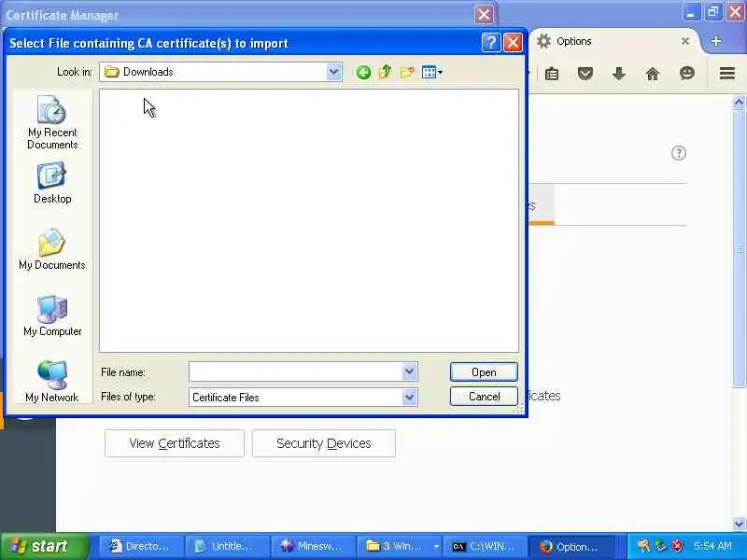The height and width of the screenshot is (560, 747).
Task: Switch to Minesweeper taskbar item
Action: pos(313,546)
